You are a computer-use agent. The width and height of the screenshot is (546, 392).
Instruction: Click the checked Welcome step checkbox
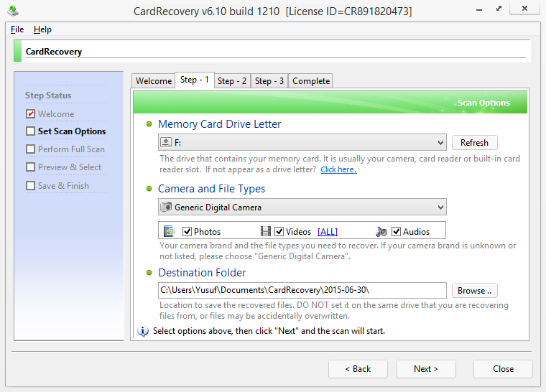(31, 114)
